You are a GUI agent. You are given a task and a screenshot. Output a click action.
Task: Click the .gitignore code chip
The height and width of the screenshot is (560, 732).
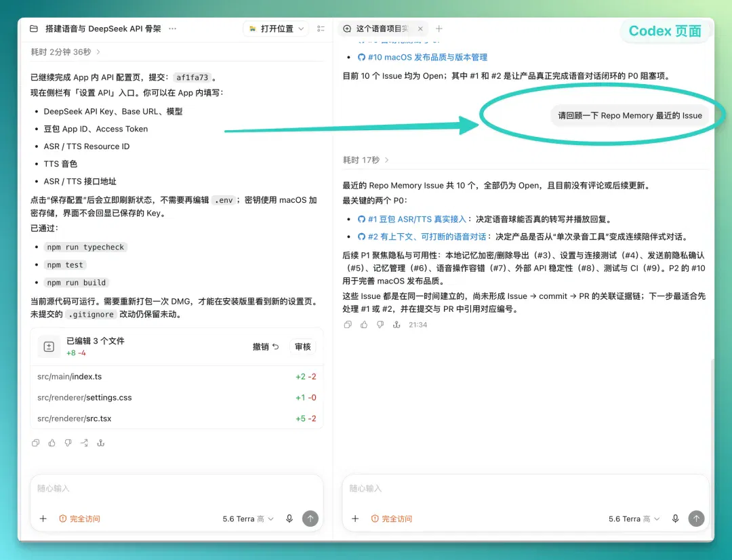click(x=91, y=315)
